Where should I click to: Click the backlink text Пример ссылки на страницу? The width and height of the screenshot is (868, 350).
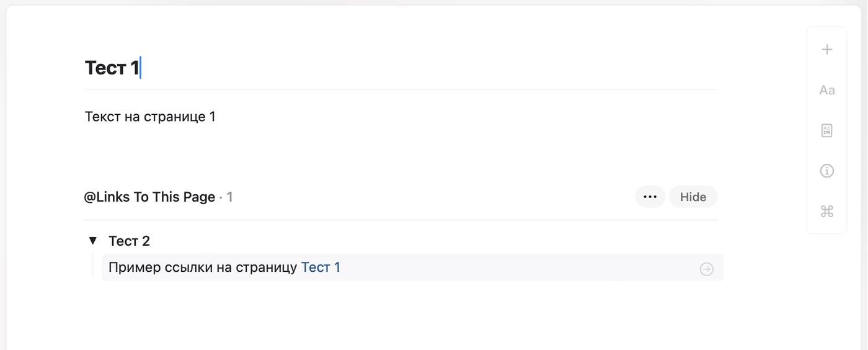(203, 267)
